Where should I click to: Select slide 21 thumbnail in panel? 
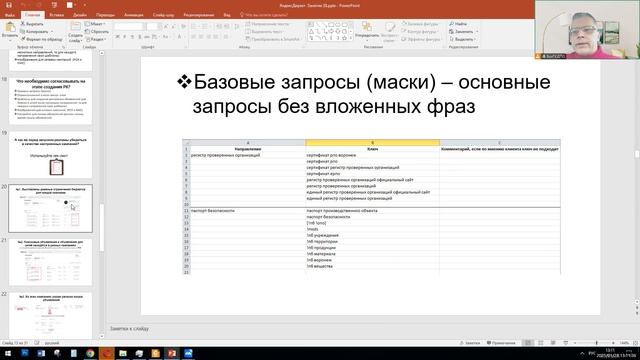pyautogui.click(x=51, y=262)
